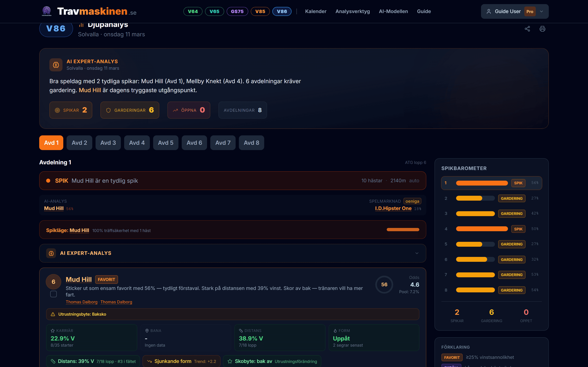Click the brain icon in AI Expert-Analys header
The image size is (588, 367).
pos(56,65)
